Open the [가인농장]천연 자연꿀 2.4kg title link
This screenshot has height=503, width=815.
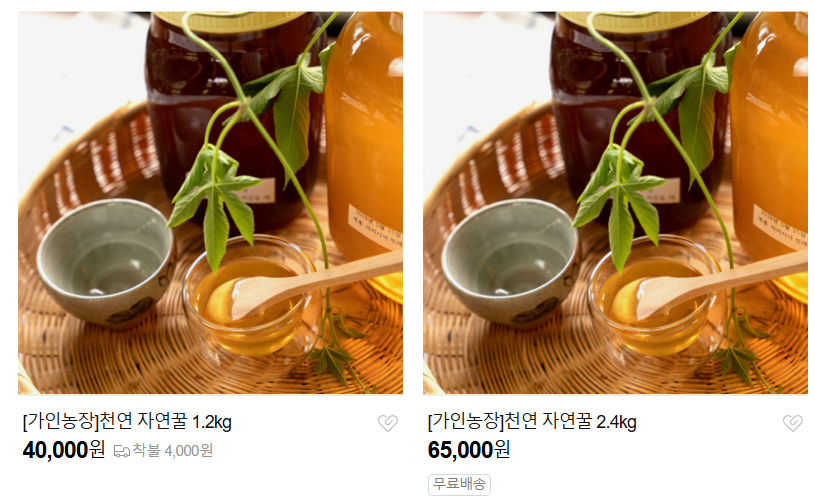coord(532,421)
